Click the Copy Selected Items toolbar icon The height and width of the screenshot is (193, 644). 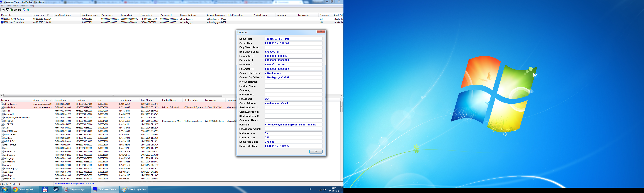pyautogui.click(x=16, y=10)
